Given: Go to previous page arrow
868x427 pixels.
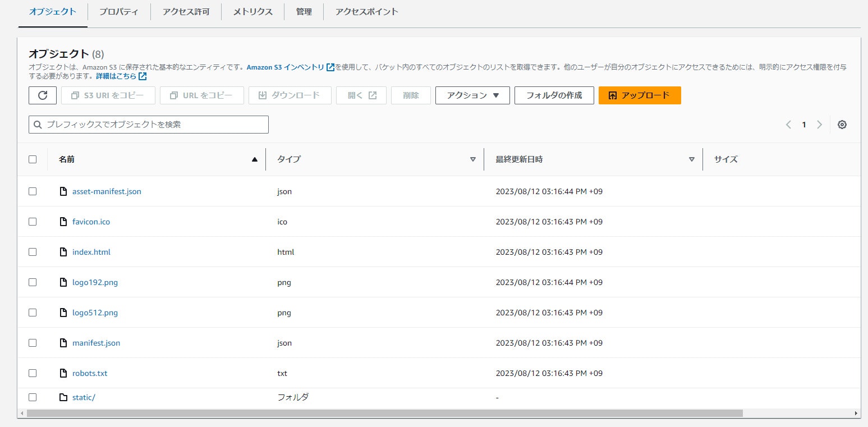Looking at the screenshot, I should [788, 125].
